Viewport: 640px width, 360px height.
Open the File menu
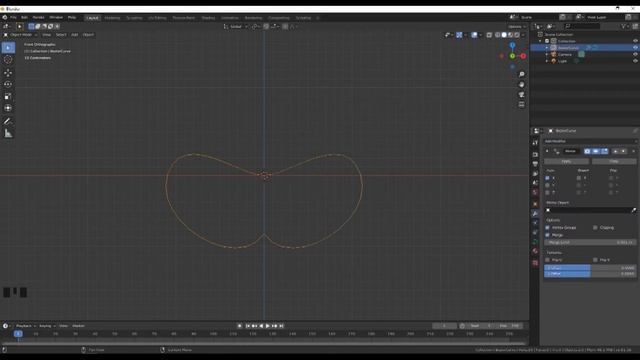[x=13, y=18]
